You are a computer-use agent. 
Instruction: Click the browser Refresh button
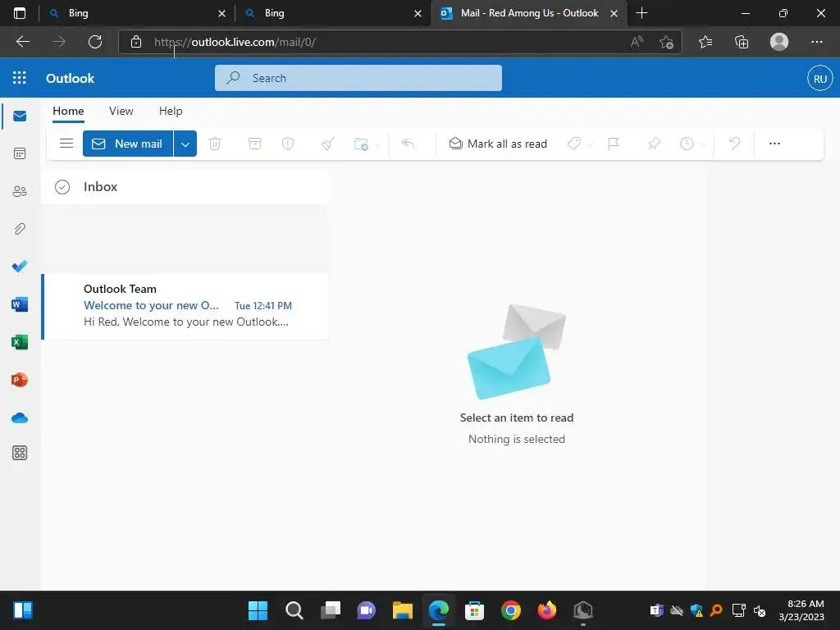[x=95, y=42]
